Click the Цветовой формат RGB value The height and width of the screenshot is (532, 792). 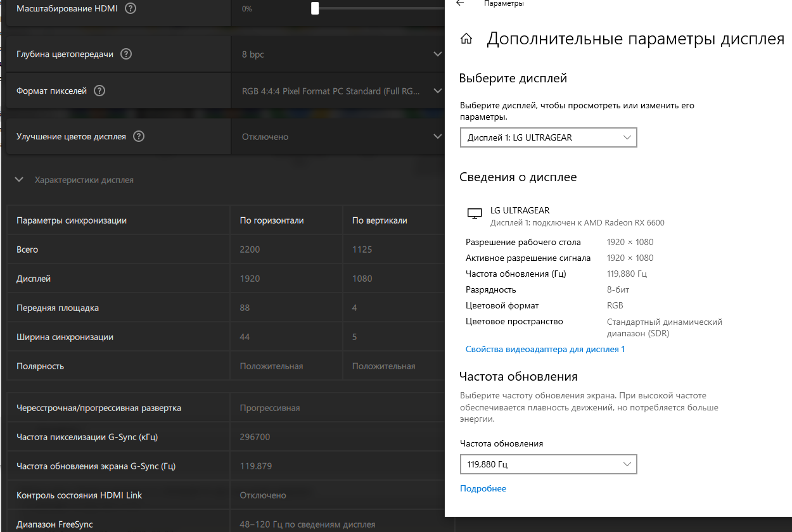point(615,305)
